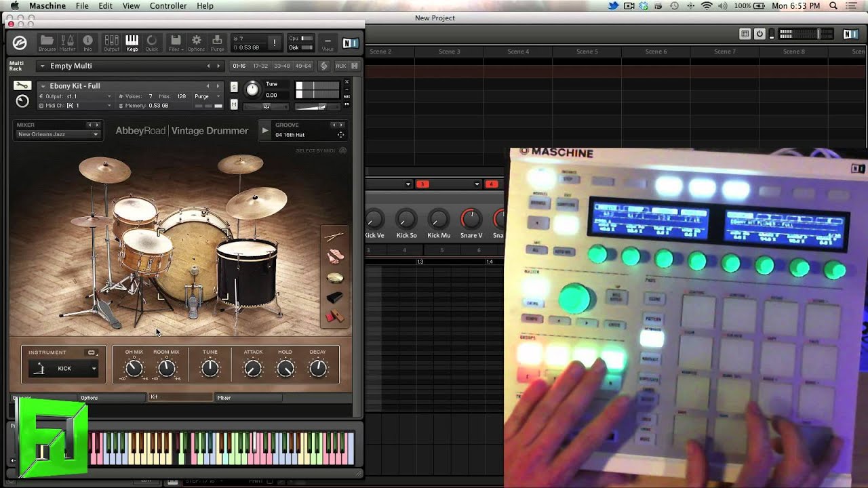Open macOS Spotlight search
This screenshot has width=868, height=488.
point(833,6)
